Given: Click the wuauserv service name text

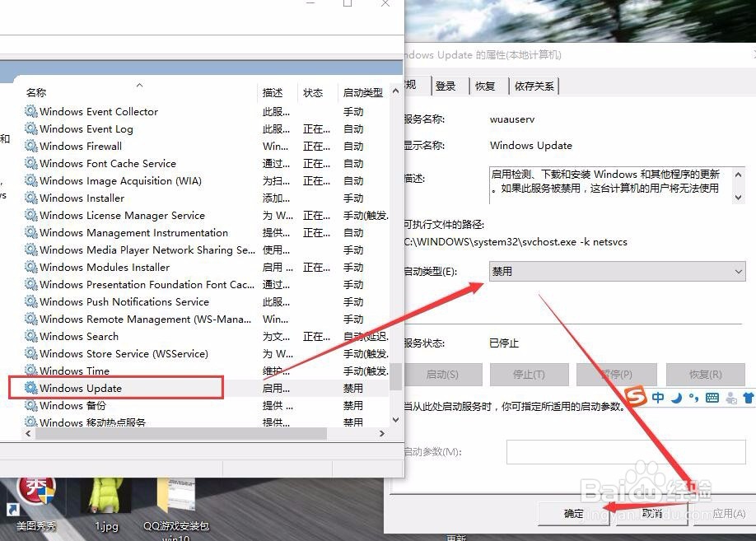Looking at the screenshot, I should (x=512, y=119).
